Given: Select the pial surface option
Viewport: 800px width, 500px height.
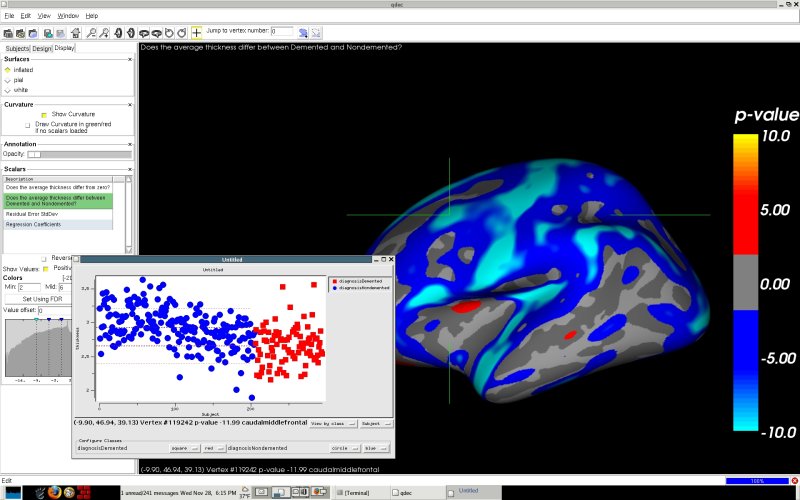Looking at the screenshot, I should (x=8, y=80).
